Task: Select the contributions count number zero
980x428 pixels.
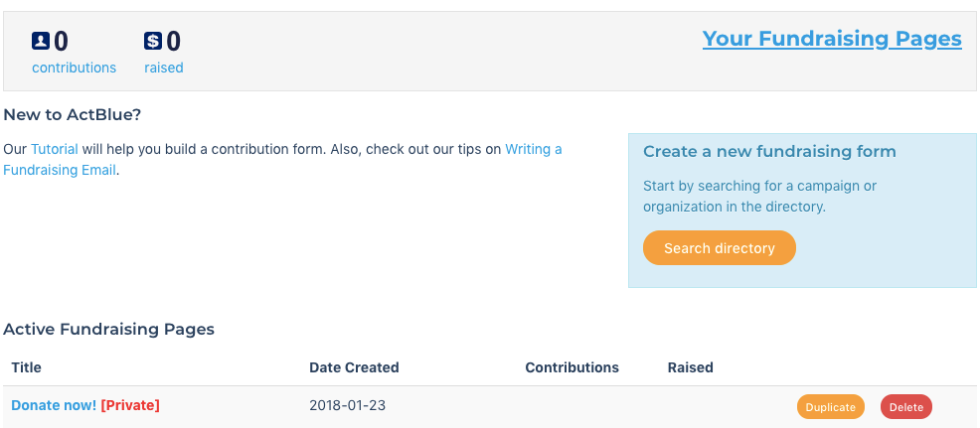Action: click(x=61, y=41)
